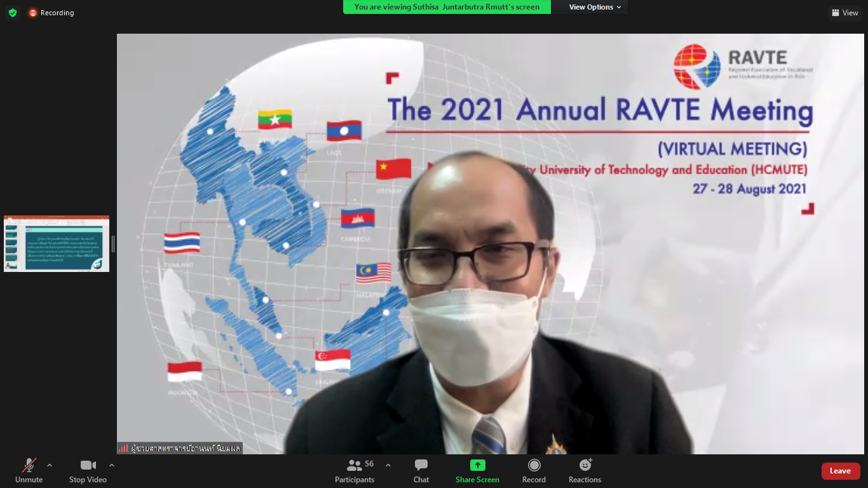Image resolution: width=868 pixels, height=488 pixels.
Task: Click the Thailand flag on the map
Action: (182, 243)
